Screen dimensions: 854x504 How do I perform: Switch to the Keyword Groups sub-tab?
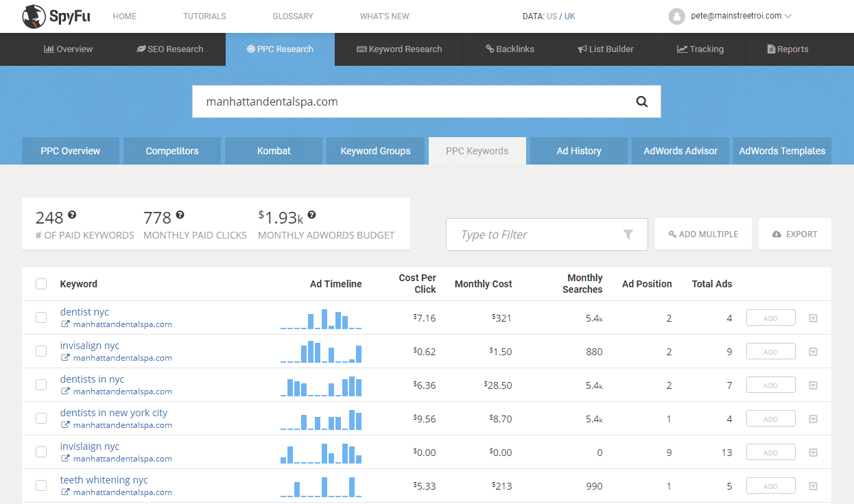coord(375,151)
